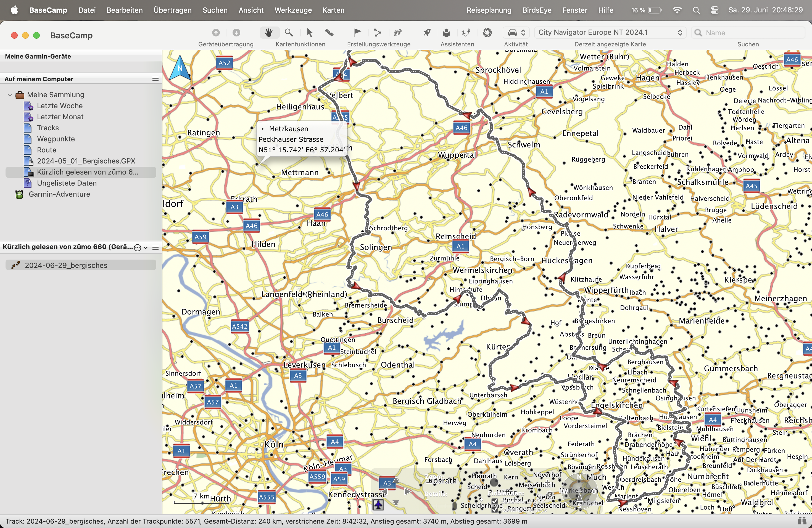Viewport: 812px width, 528px height.
Task: Open the Apple menu
Action: tap(14, 10)
